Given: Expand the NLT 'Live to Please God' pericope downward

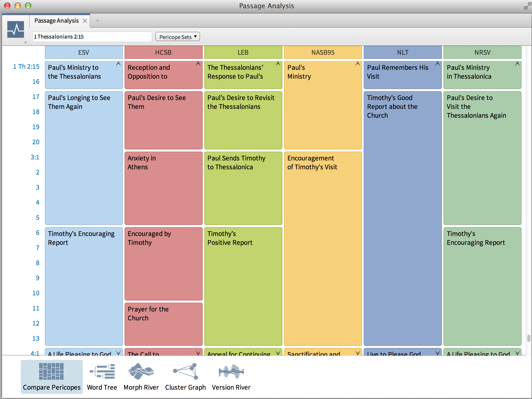Looking at the screenshot, I should pyautogui.click(x=437, y=353).
